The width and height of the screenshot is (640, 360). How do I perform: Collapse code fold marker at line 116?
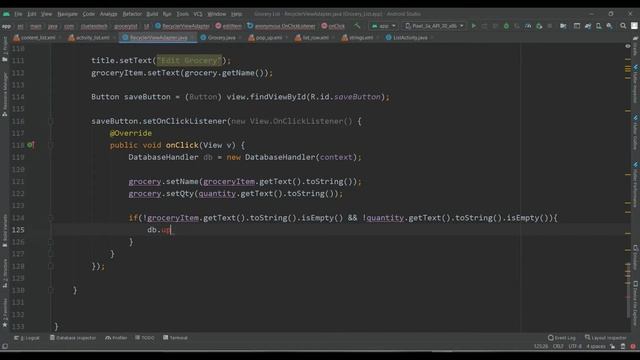(x=51, y=121)
